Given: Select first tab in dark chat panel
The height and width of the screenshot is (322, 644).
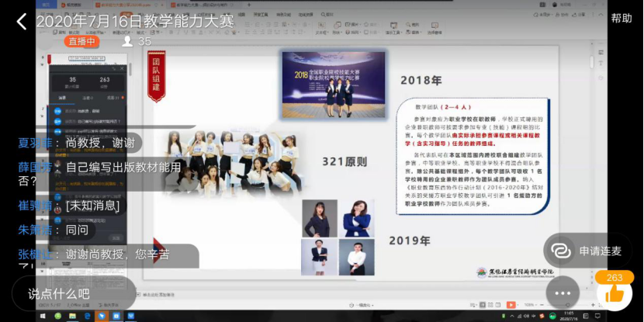Looking at the screenshot, I should click(62, 98).
